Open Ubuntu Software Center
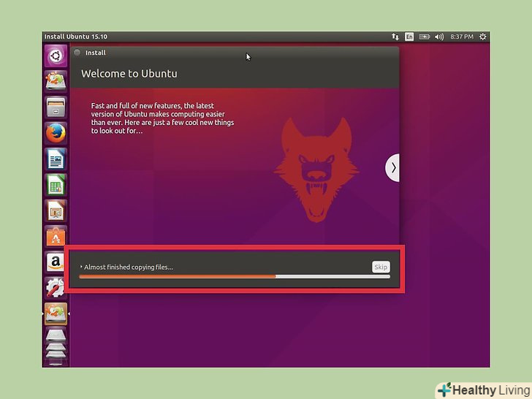 pos(56,237)
